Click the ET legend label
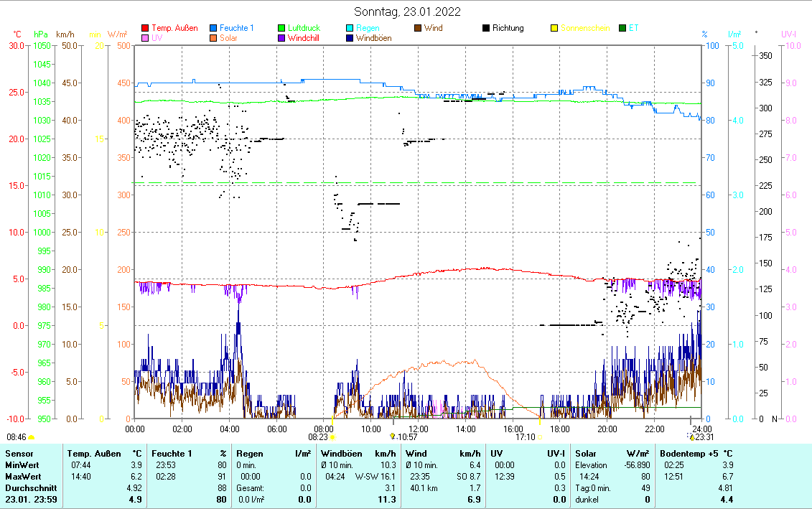This screenshot has height=509, width=812. (633, 29)
